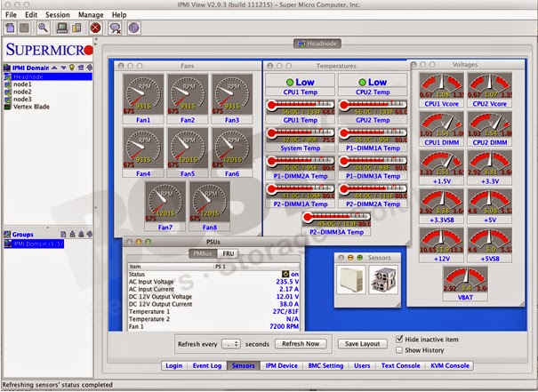Switch to the BMC Setting tab

(325, 365)
